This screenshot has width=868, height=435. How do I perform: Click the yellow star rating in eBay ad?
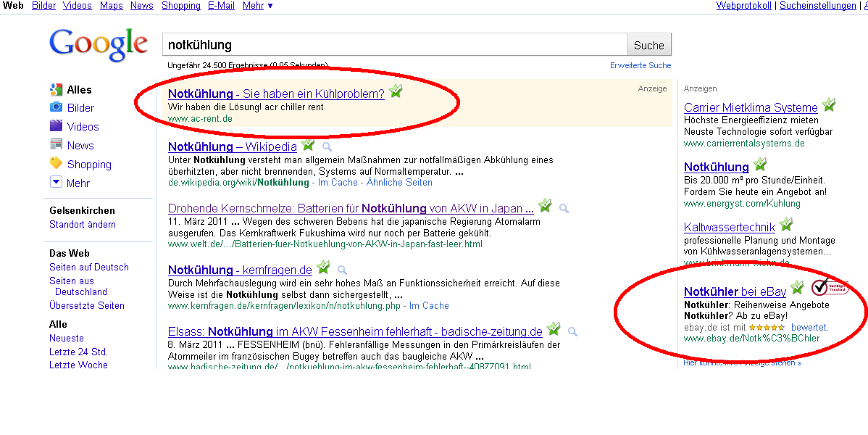point(767,328)
